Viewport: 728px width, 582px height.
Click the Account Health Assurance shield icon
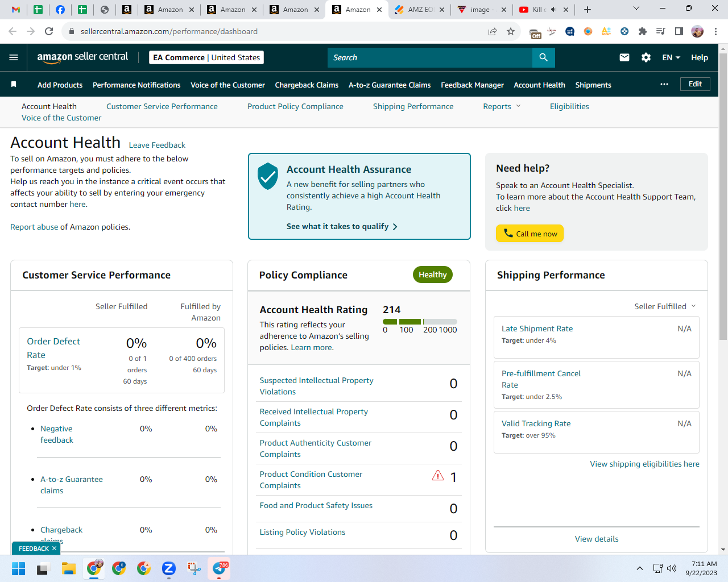(x=267, y=176)
